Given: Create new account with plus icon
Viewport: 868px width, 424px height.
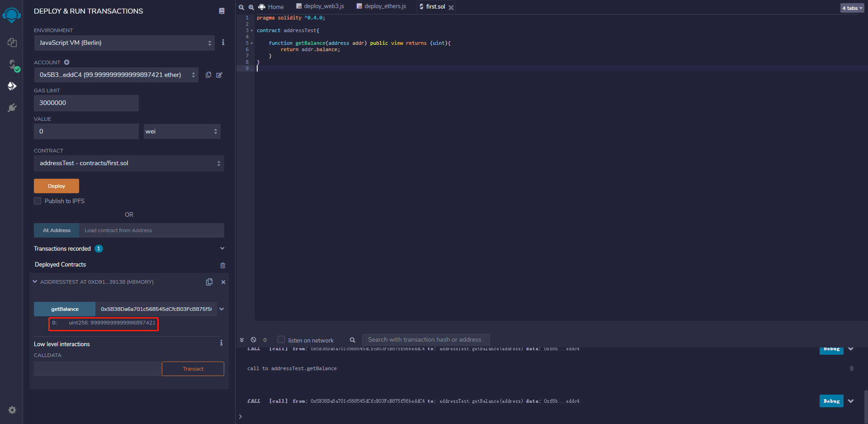Looking at the screenshot, I should (x=66, y=62).
